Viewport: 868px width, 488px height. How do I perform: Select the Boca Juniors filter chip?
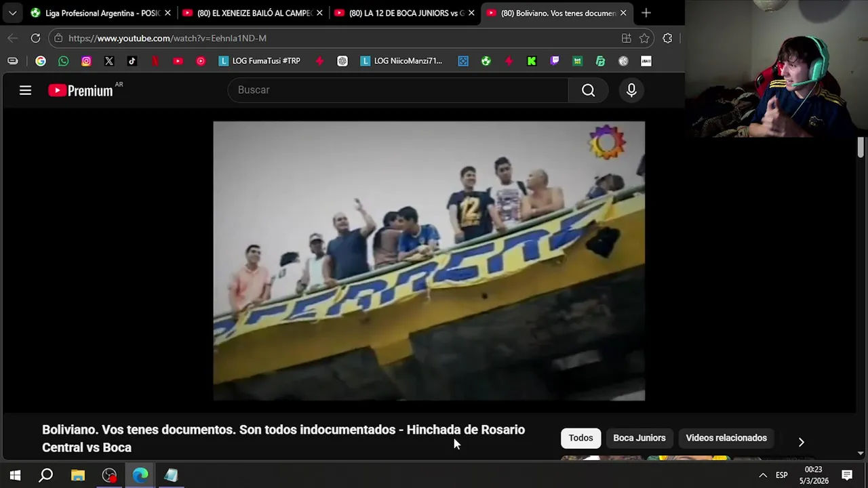[x=639, y=438]
